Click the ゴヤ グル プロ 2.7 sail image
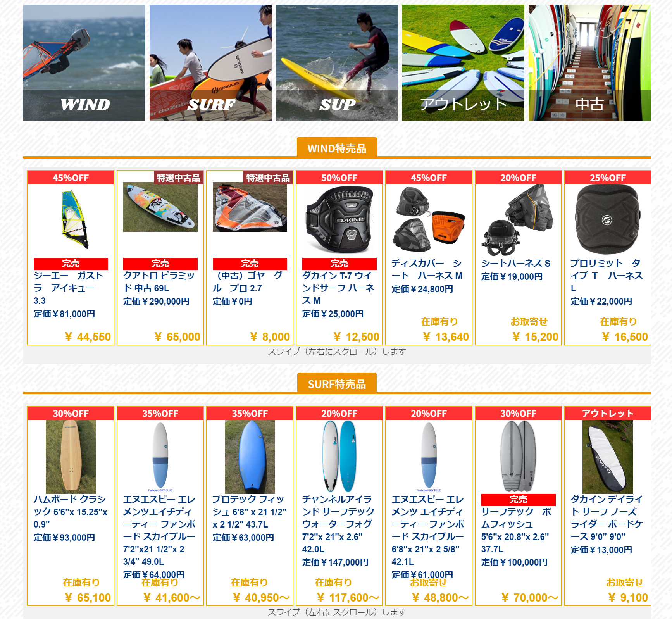The image size is (672, 619). pyautogui.click(x=250, y=207)
